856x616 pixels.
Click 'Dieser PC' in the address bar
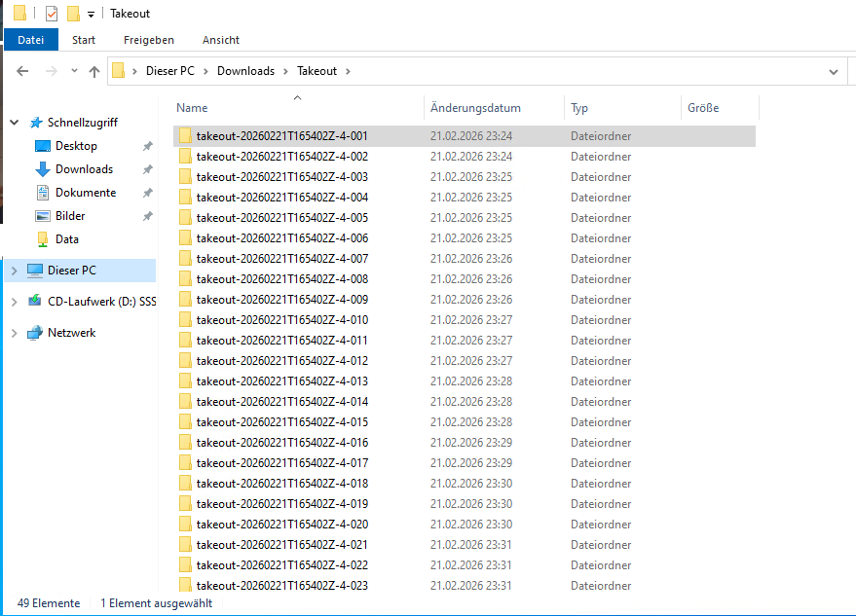(169, 71)
